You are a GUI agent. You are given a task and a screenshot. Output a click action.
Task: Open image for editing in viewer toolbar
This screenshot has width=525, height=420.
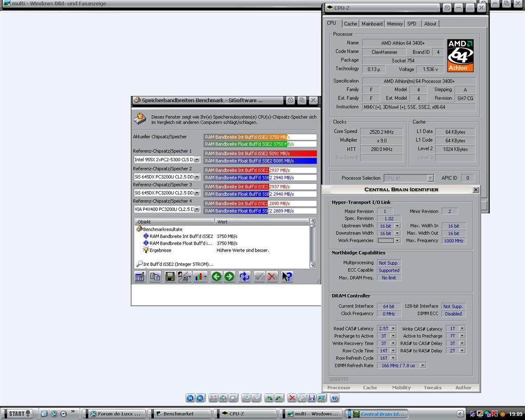(322, 398)
